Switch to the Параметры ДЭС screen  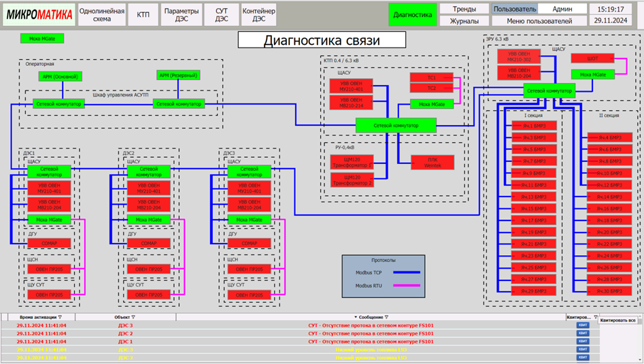tap(182, 14)
